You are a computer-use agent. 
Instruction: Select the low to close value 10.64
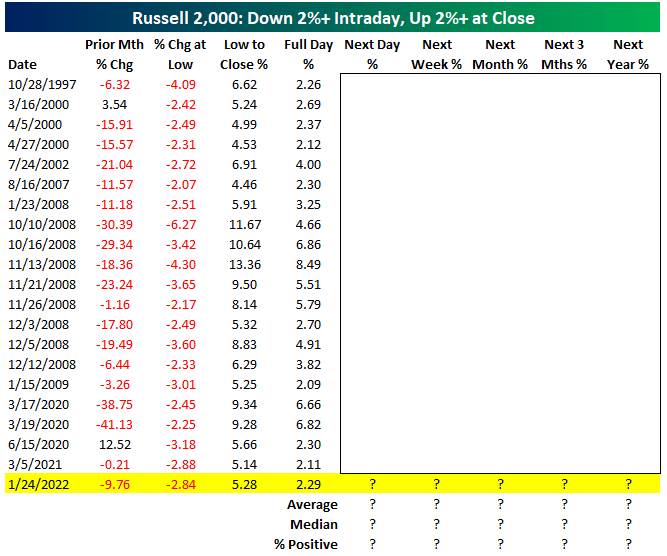pyautogui.click(x=245, y=245)
